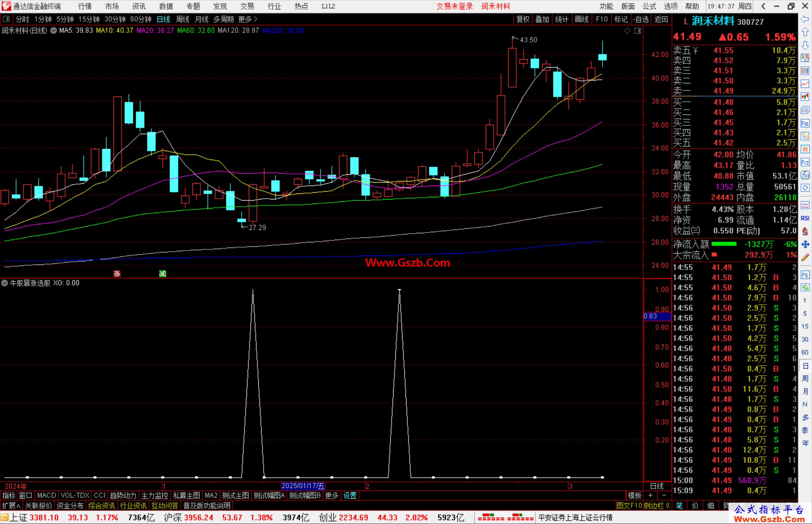
Task: Open the 更多 indicators menu
Action: click(x=332, y=496)
